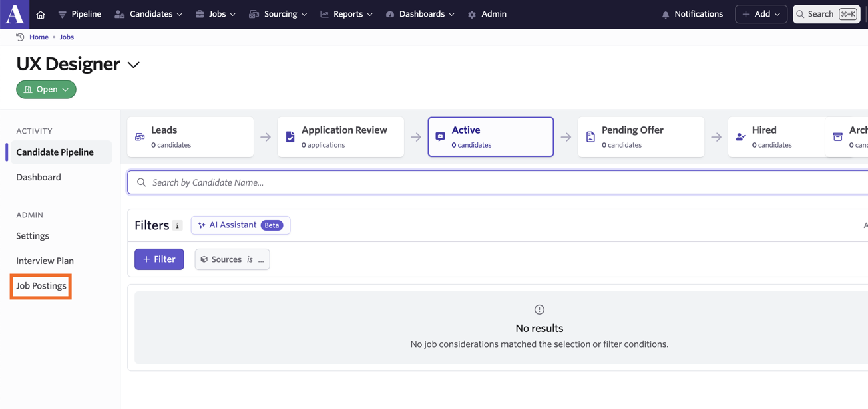Open the Add dropdown menu

pyautogui.click(x=761, y=14)
